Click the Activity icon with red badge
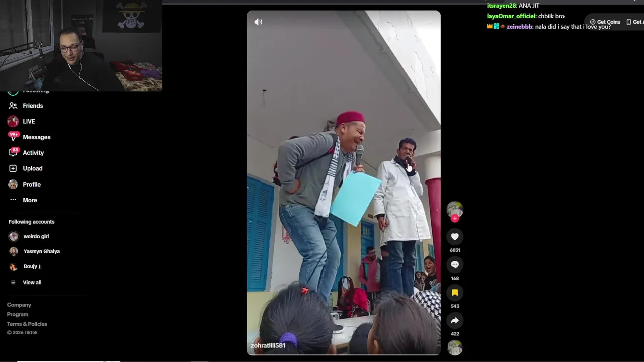The height and width of the screenshot is (362, 644). [x=13, y=152]
